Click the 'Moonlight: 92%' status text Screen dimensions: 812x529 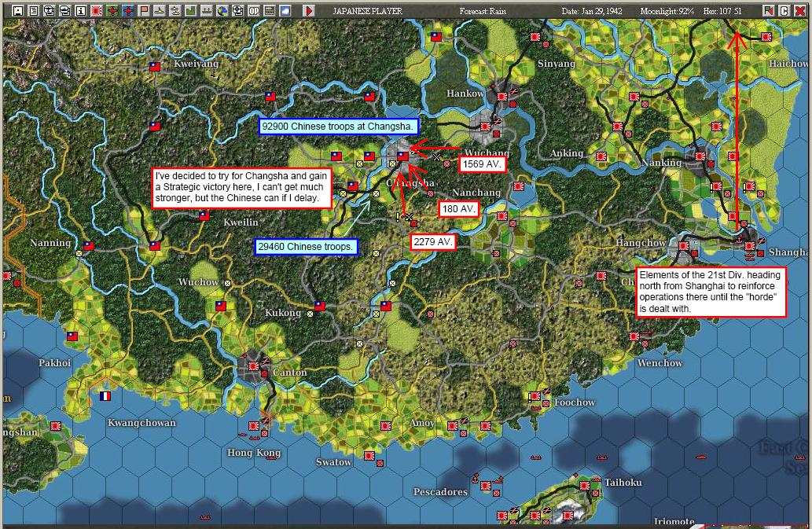click(x=667, y=11)
